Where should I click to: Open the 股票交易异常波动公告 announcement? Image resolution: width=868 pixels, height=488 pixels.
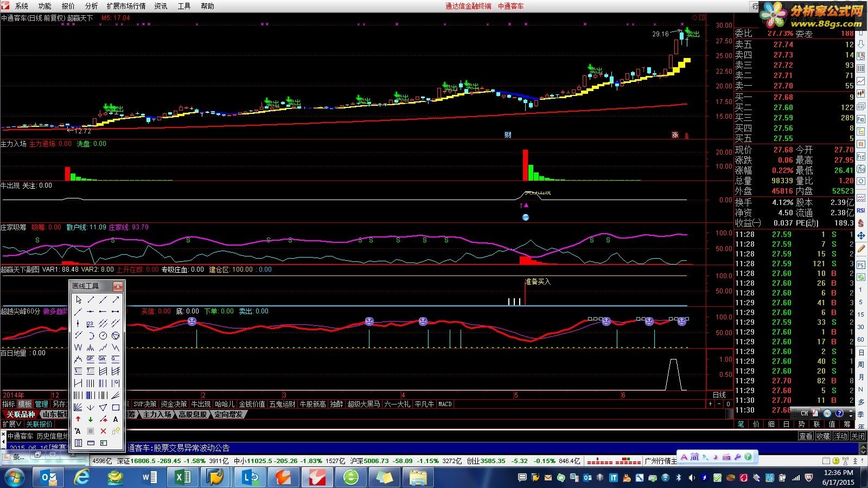pos(192,448)
